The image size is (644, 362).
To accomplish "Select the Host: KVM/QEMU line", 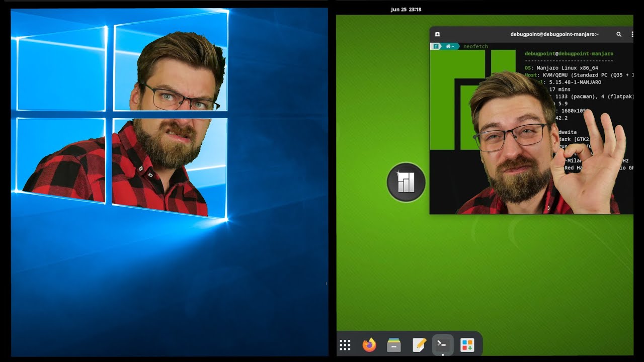I will (579, 75).
